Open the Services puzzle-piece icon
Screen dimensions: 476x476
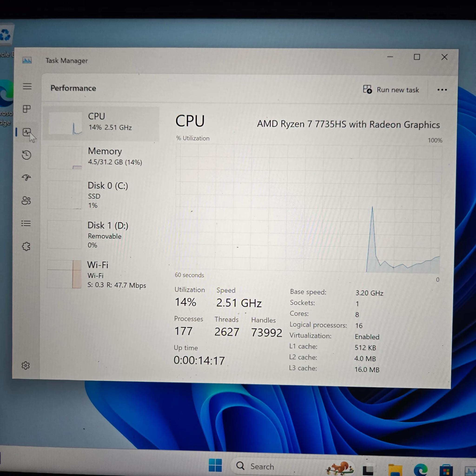(x=26, y=246)
